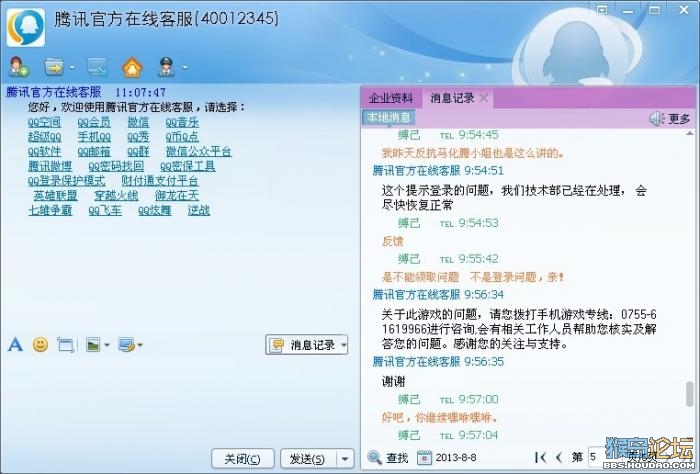Open the 腾讯微博 link
This screenshot has width=700, height=474.
pyautogui.click(x=50, y=166)
